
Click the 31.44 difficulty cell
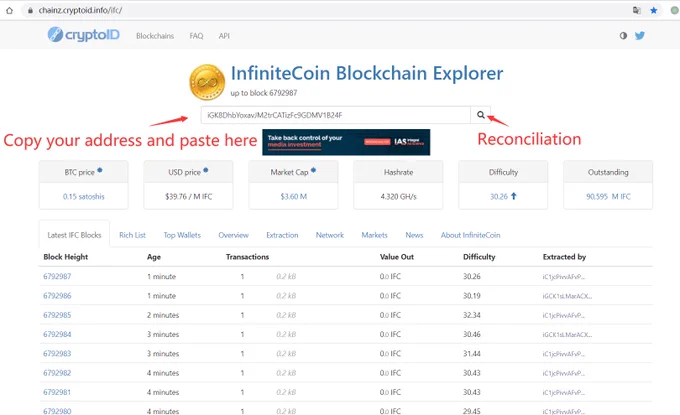click(471, 353)
